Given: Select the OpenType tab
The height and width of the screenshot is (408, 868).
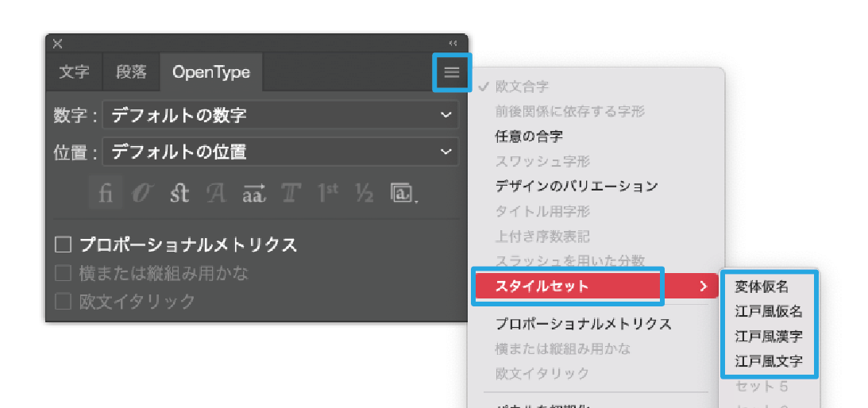Looking at the screenshot, I should [x=211, y=72].
